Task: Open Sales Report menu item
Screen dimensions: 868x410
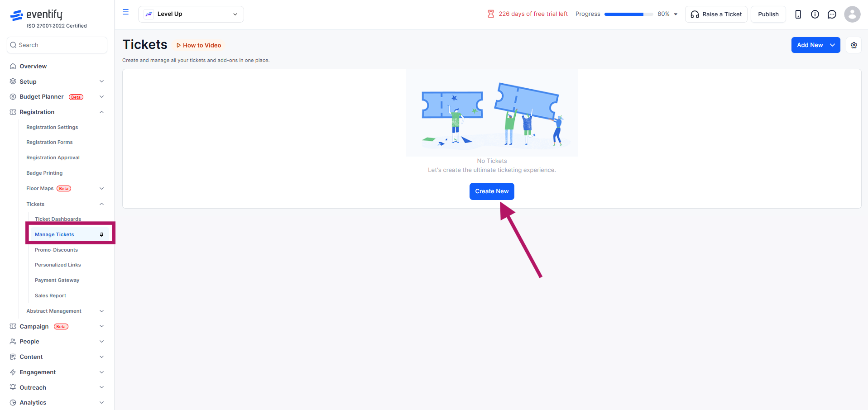Action: point(50,296)
